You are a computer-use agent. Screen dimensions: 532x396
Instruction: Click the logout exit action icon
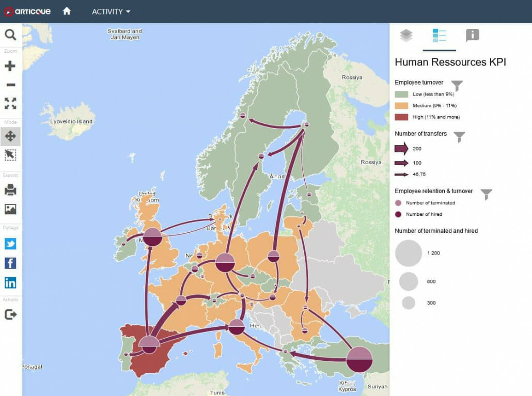[10, 314]
